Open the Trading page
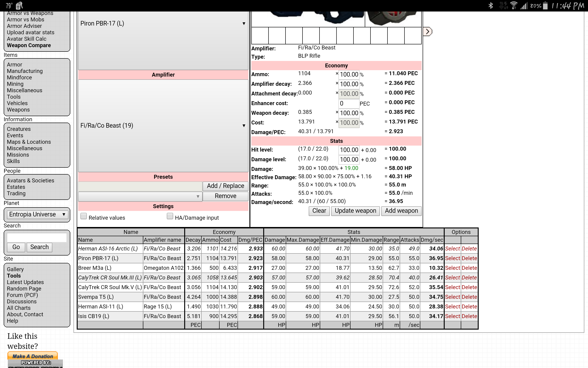Viewport: 588px width, 368px height. (x=16, y=193)
